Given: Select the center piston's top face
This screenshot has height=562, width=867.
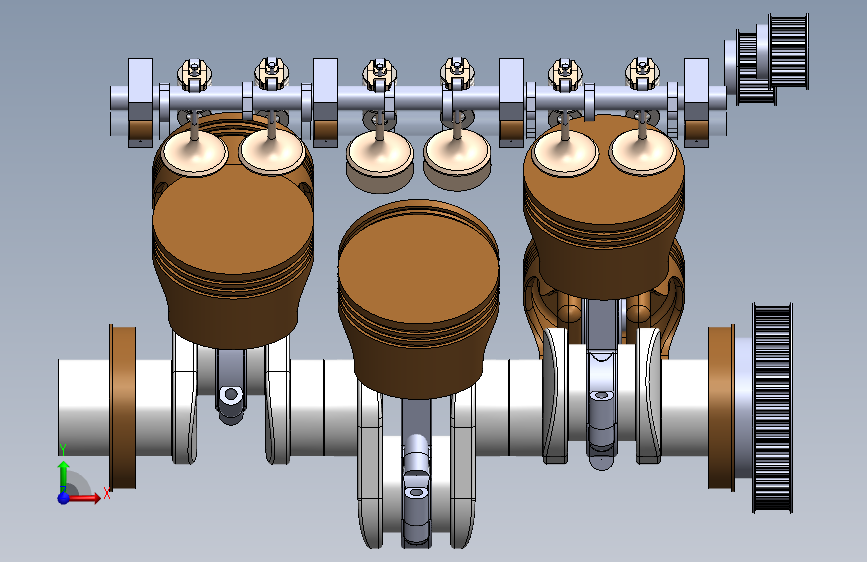Looking at the screenshot, I should coord(419,268).
